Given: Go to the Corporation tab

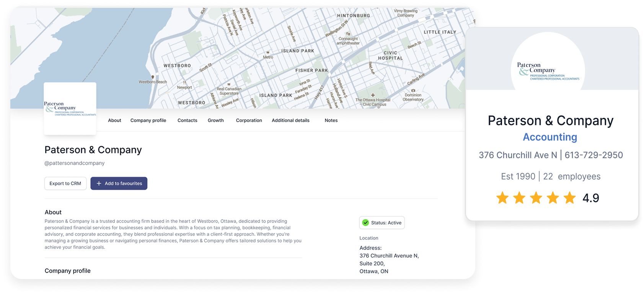Looking at the screenshot, I should coord(249,120).
